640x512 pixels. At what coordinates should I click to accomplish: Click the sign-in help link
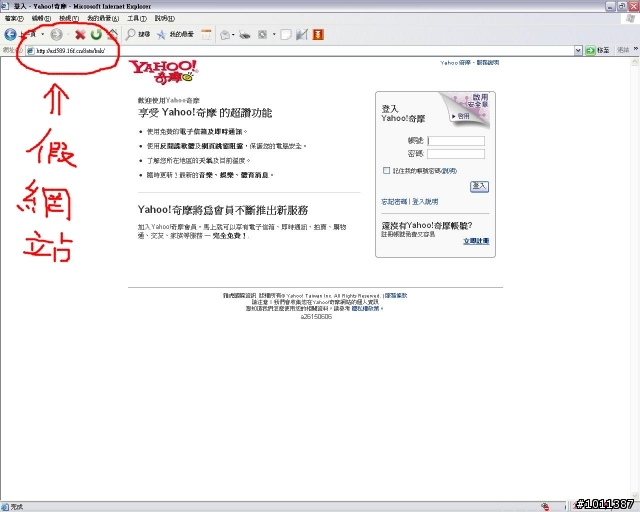[425, 202]
